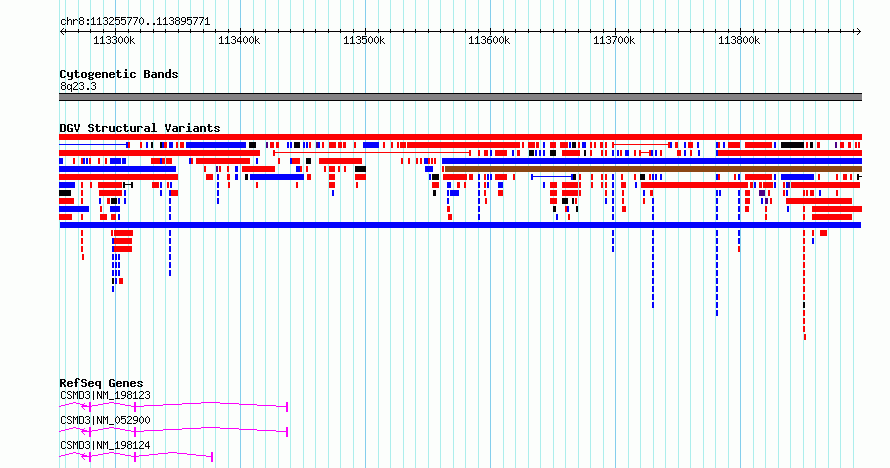Click the 113500k ruler label

point(364,40)
